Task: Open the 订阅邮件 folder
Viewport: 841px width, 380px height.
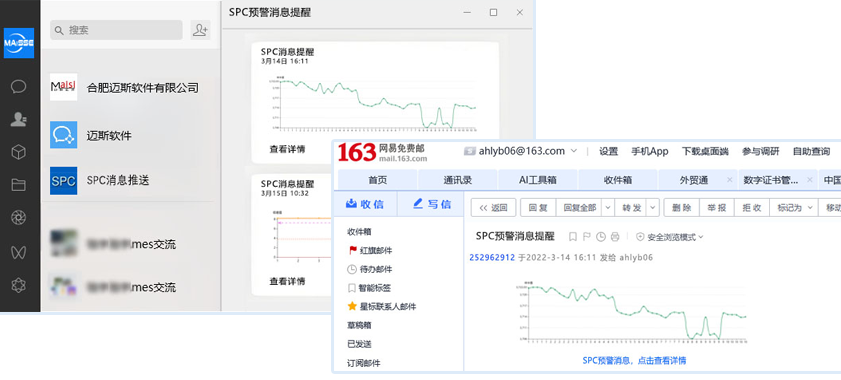Action: coord(363,363)
